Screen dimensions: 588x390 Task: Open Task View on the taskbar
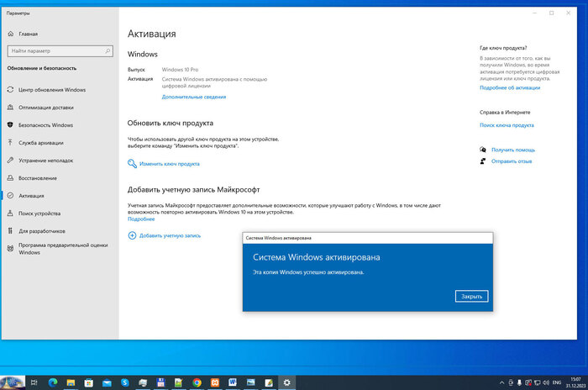[x=34, y=382]
